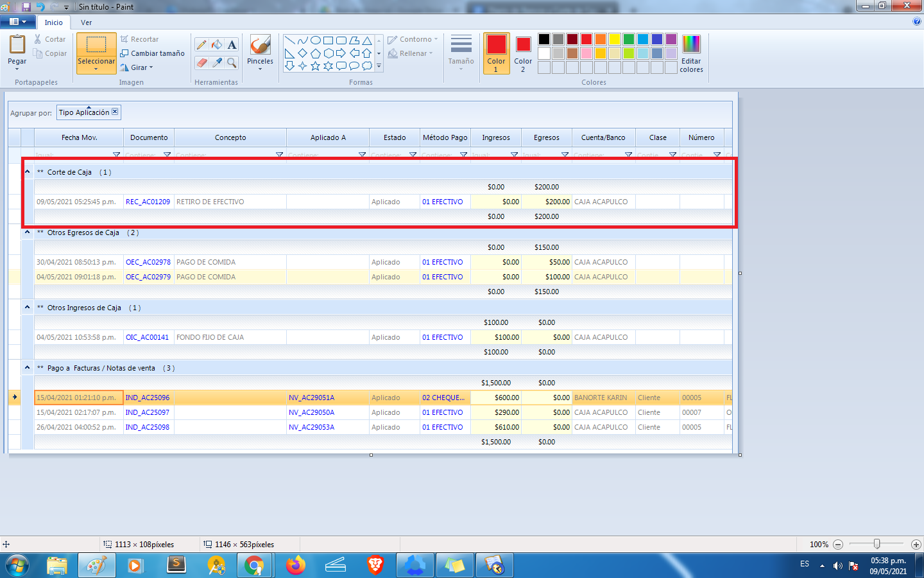
Task: Open Quick Access Toolbar customize arrow
Action: (x=65, y=7)
